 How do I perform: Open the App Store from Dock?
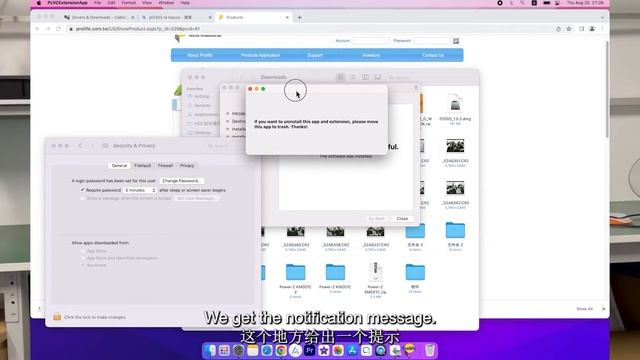[352, 350]
